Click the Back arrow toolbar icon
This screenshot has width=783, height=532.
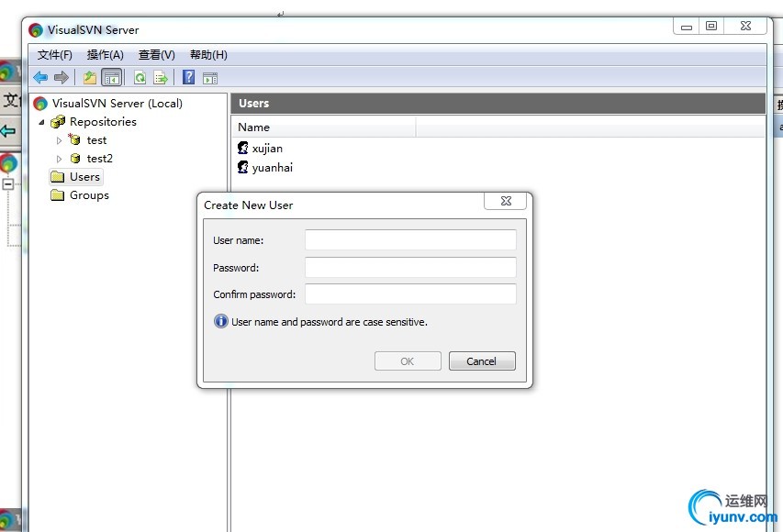coord(40,77)
